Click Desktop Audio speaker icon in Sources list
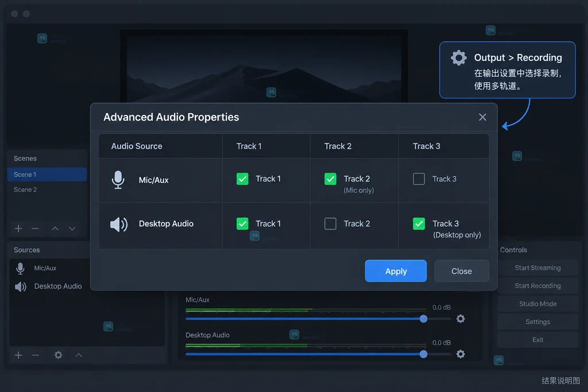Viewport: 588px width, 392px height. [21, 287]
